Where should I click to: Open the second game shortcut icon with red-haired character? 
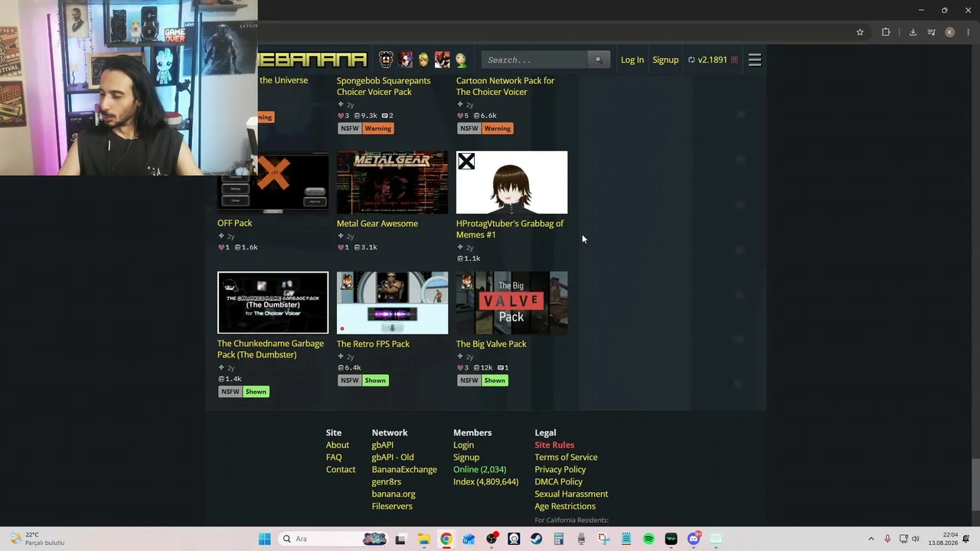405,60
